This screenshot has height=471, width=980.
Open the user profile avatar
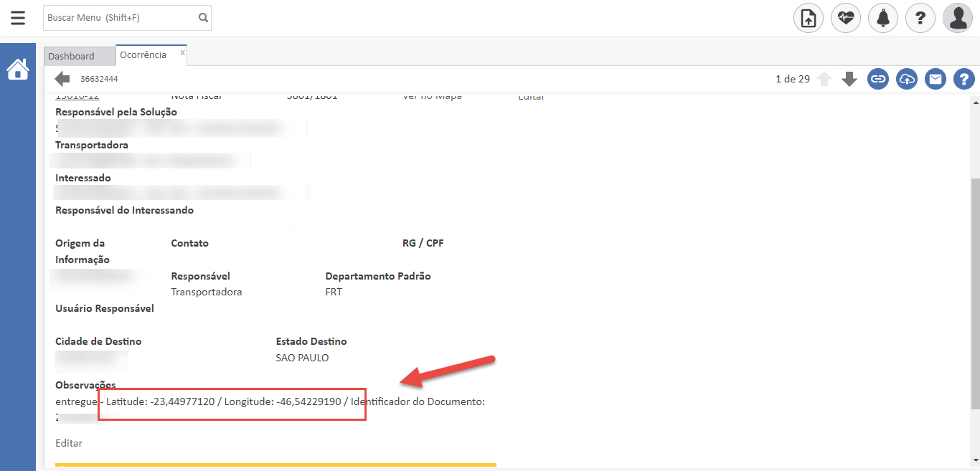point(958,18)
